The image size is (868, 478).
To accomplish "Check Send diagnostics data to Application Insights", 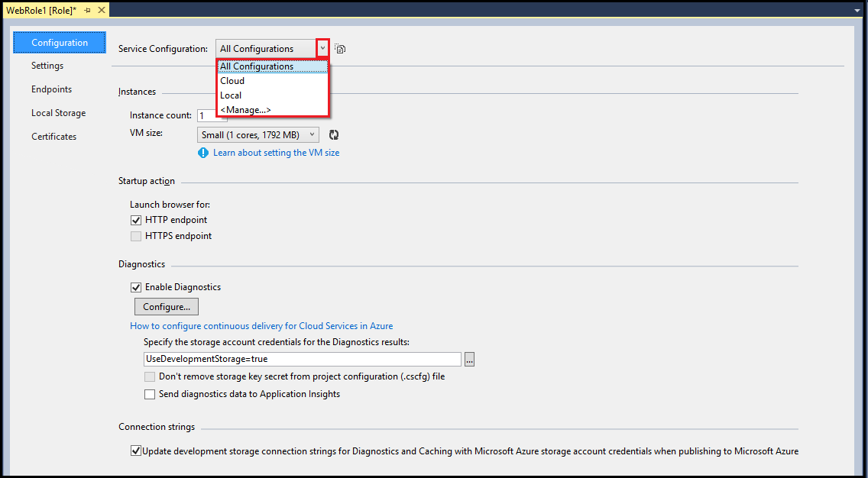I will pyautogui.click(x=150, y=394).
